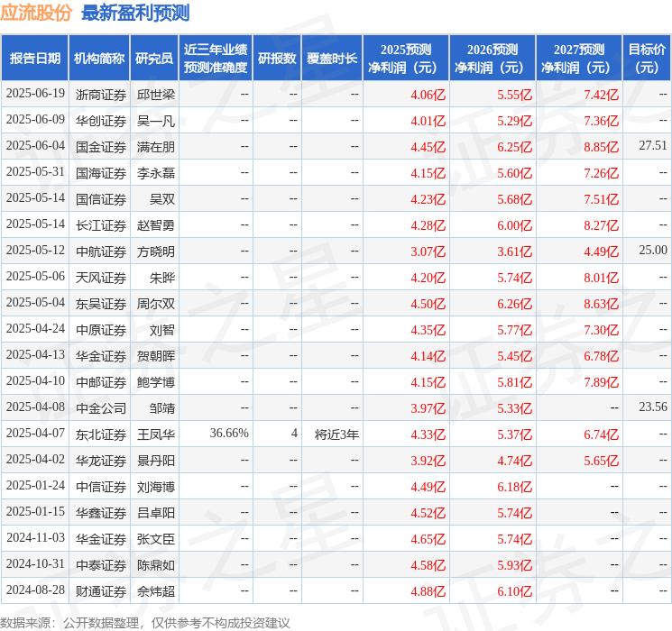Click analyst 王凤华
Screen dimensions: 672x631
click(156, 434)
